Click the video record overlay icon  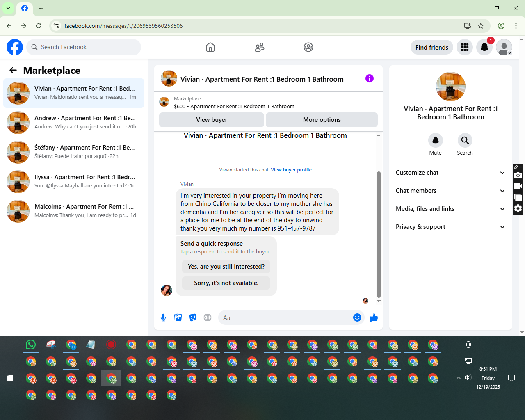tap(518, 186)
